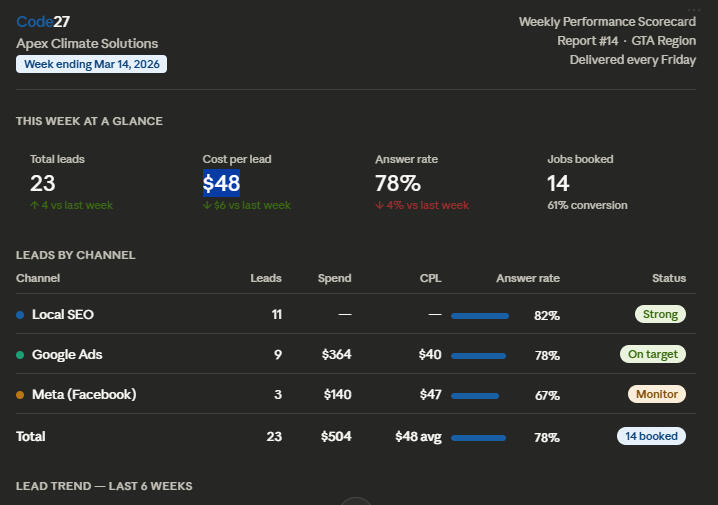
Task: Click the Code27 logo
Action: (x=43, y=21)
